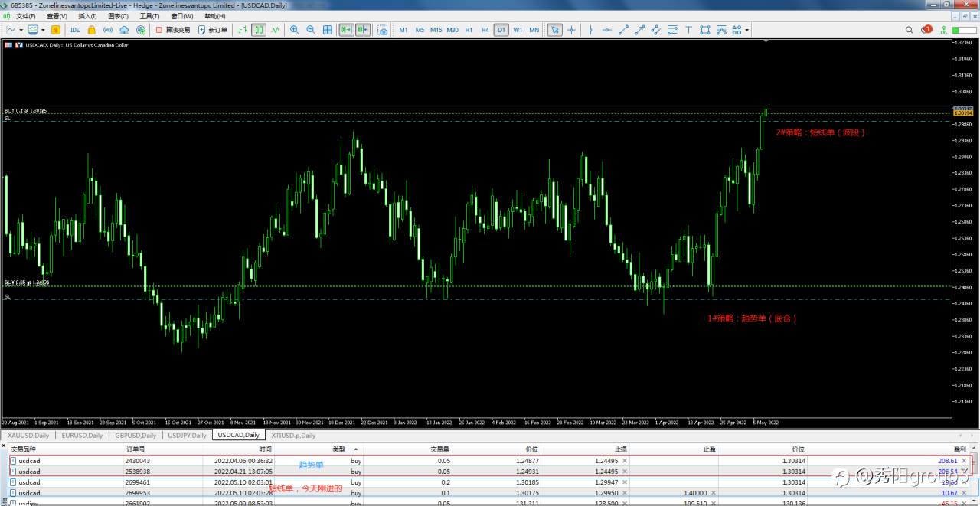This screenshot has width=980, height=506.
Task: Select the crosshair cursor tool
Action: pos(571,30)
